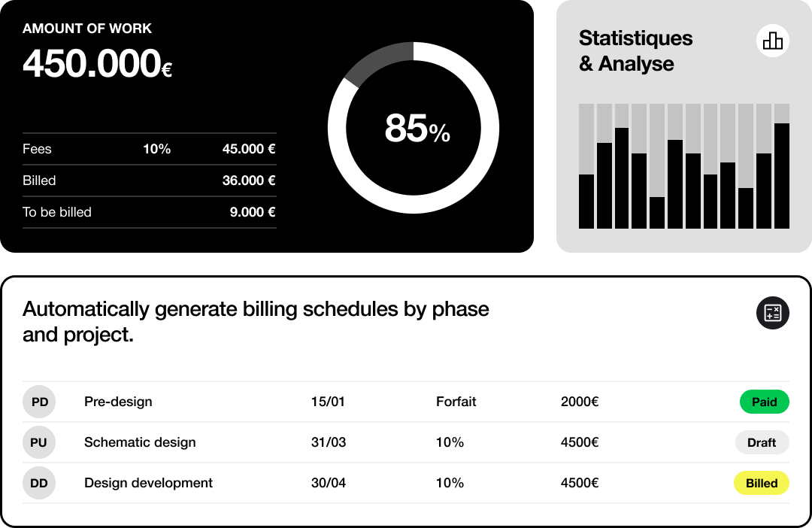Expand the Forfait pricing option

[455, 402]
